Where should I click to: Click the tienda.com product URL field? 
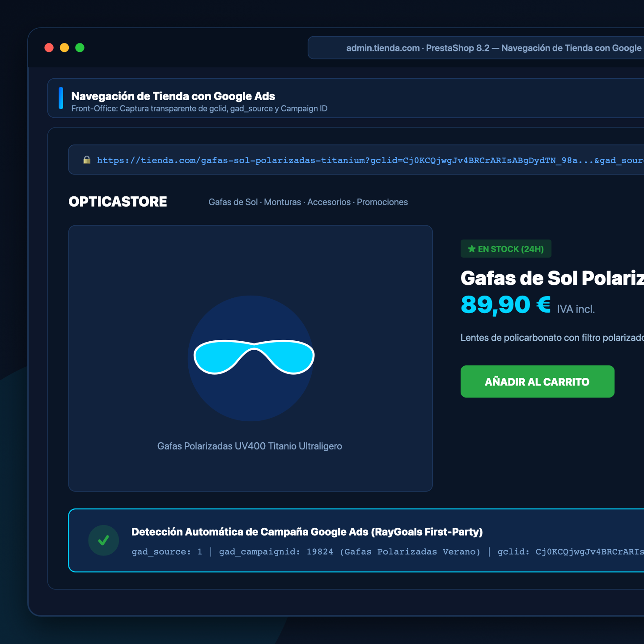(356, 160)
